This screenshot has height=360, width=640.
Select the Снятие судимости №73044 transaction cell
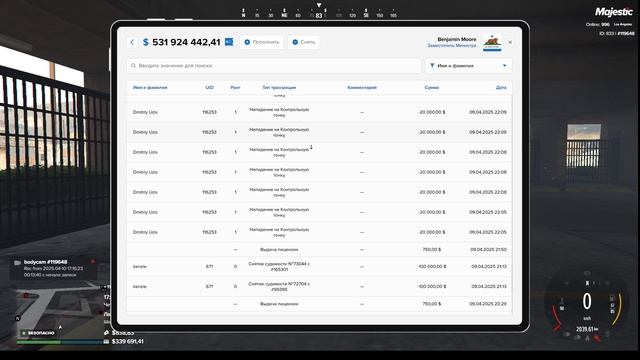pyautogui.click(x=279, y=267)
